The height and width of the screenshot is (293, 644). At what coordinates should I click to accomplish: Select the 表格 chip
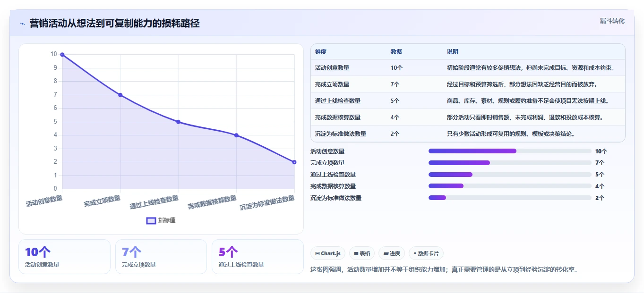[x=362, y=253]
